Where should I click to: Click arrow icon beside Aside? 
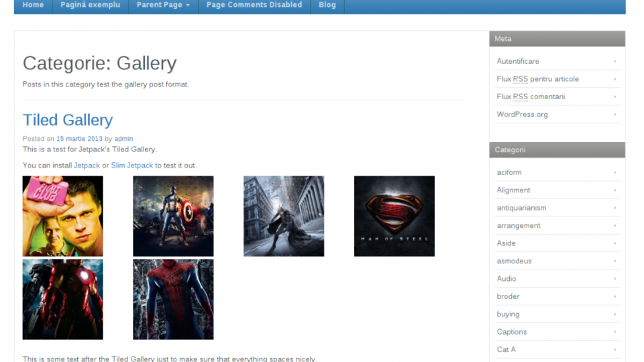pos(615,243)
